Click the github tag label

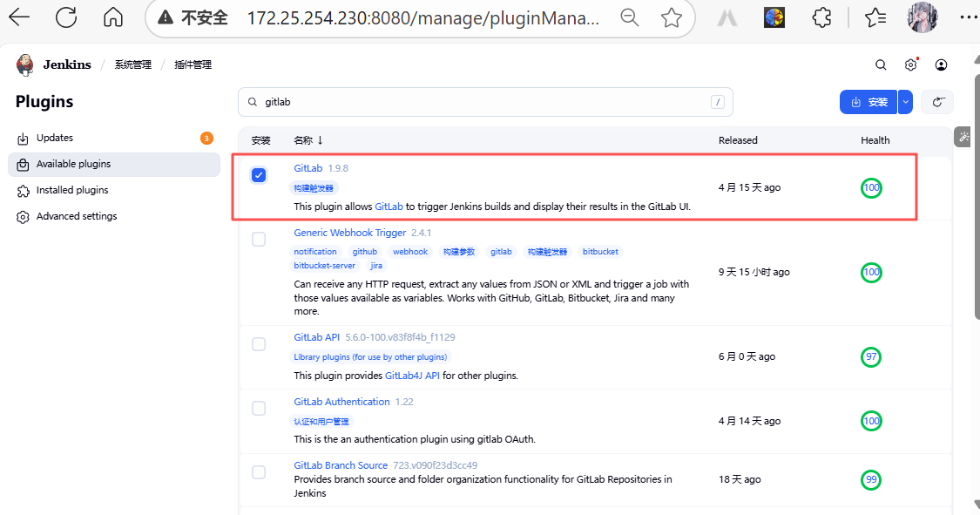point(365,251)
